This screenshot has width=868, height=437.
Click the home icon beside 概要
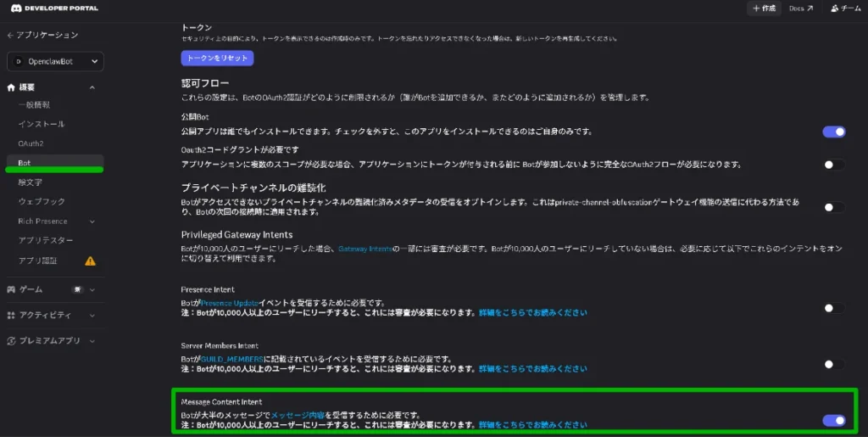coord(11,87)
